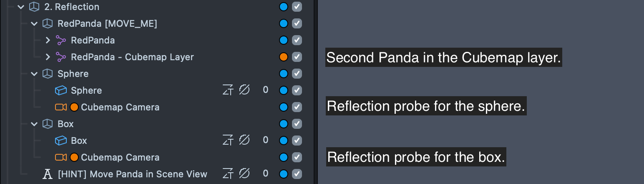Click the layer number 0 on Sphere row

point(266,90)
